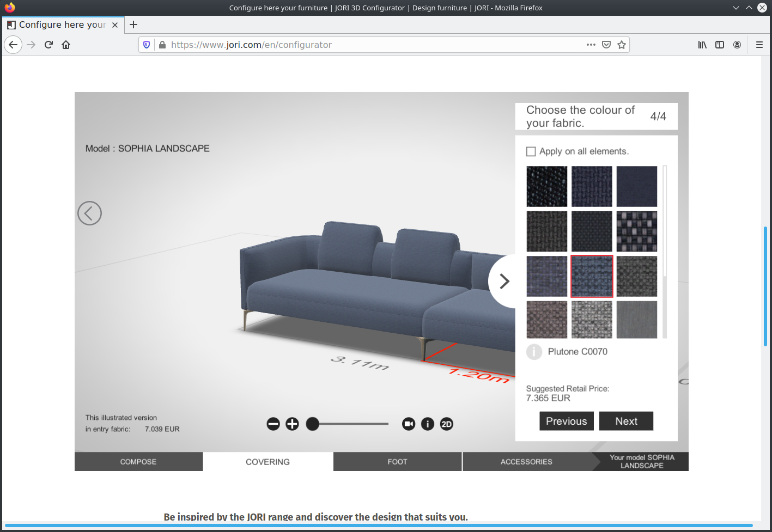Open Your model SOPHIA LANDSCAPE summary
The image size is (772, 532).
click(x=641, y=462)
